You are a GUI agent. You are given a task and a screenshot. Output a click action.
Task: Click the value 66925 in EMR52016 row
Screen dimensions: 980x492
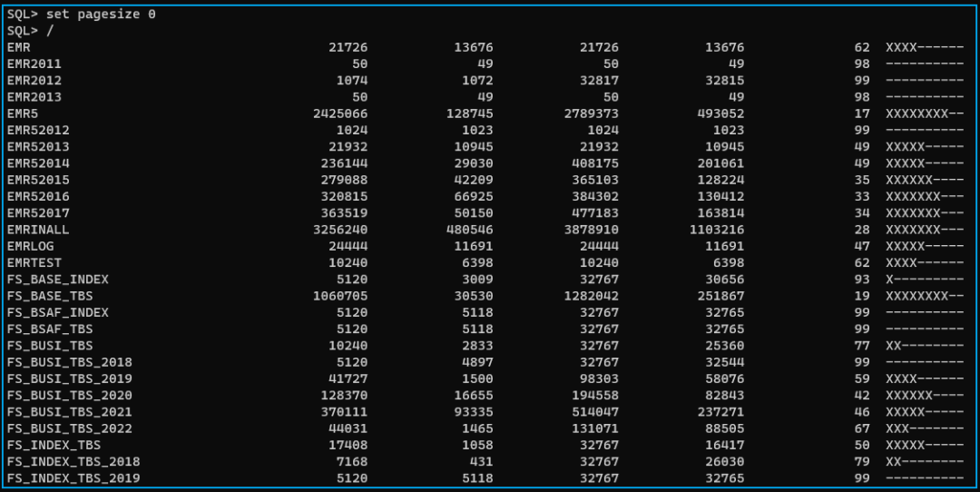click(x=474, y=196)
